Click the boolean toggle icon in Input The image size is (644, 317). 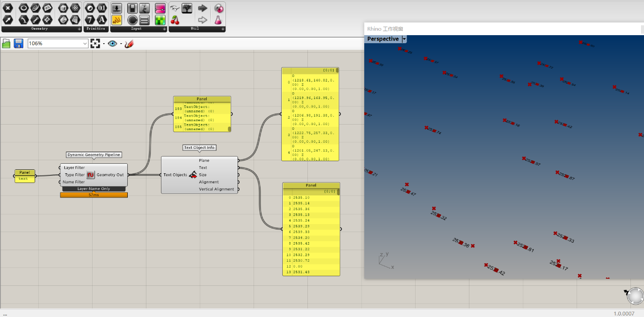132,8
